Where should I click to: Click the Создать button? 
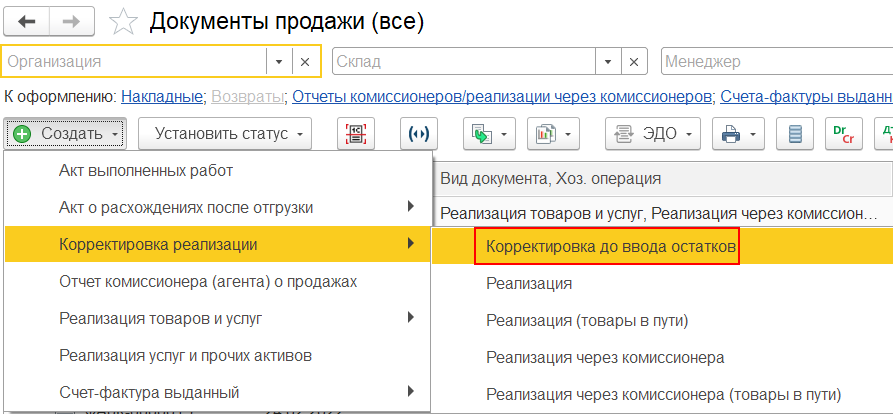point(66,133)
